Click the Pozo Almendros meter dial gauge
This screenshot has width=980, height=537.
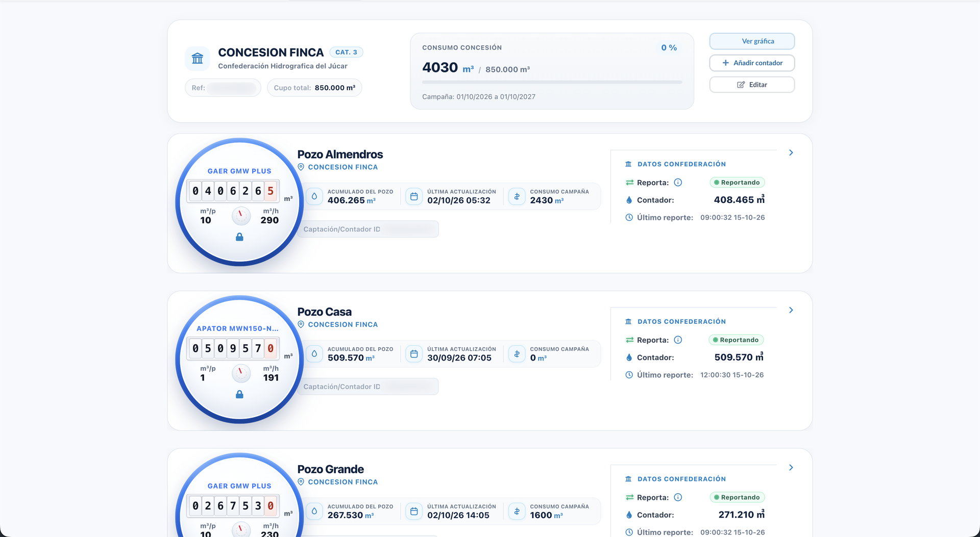pos(241,216)
